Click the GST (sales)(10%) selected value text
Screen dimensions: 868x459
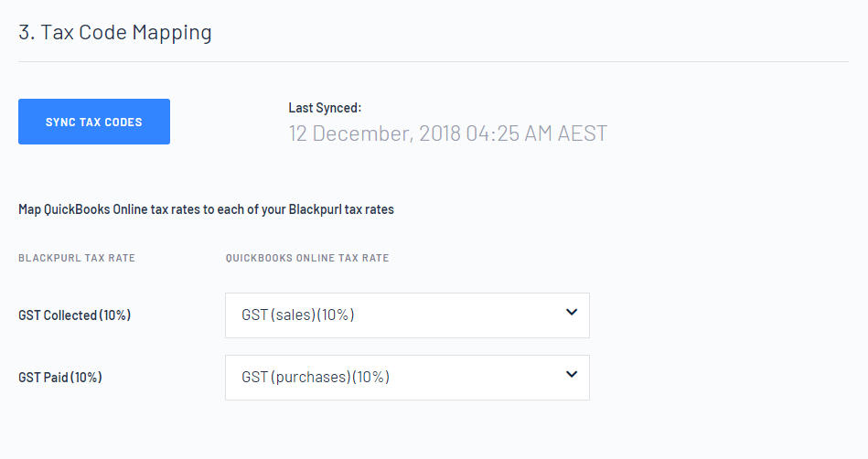pos(298,315)
